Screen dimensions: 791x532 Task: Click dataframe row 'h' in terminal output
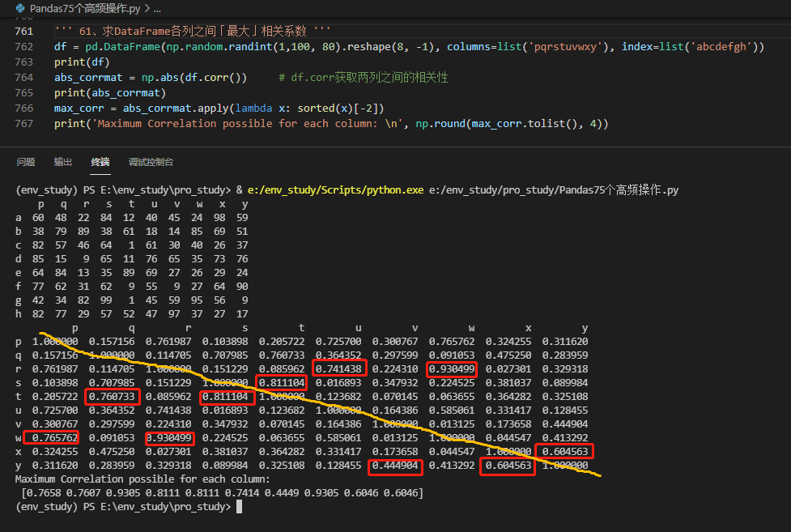coord(132,314)
